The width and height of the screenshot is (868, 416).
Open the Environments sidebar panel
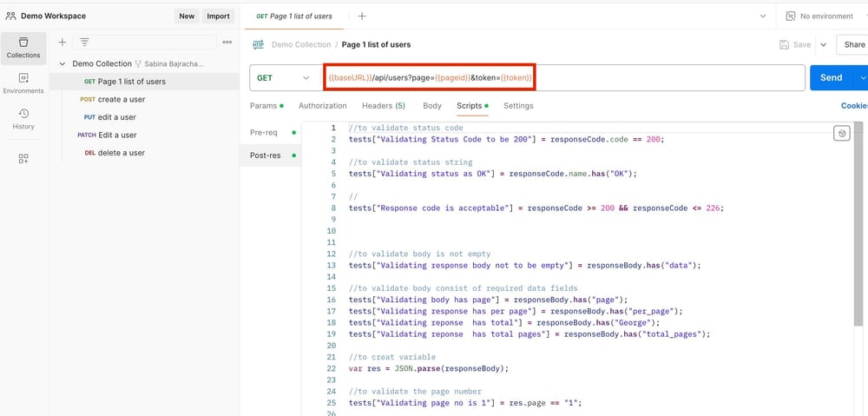point(23,83)
